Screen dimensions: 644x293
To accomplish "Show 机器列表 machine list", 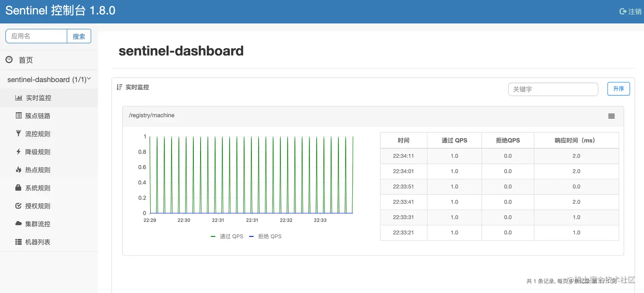I will click(x=49, y=242).
